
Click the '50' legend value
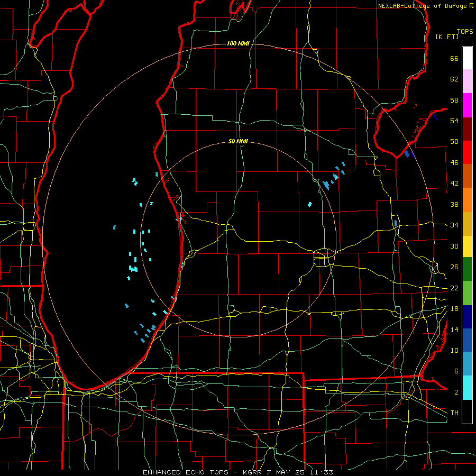point(454,142)
